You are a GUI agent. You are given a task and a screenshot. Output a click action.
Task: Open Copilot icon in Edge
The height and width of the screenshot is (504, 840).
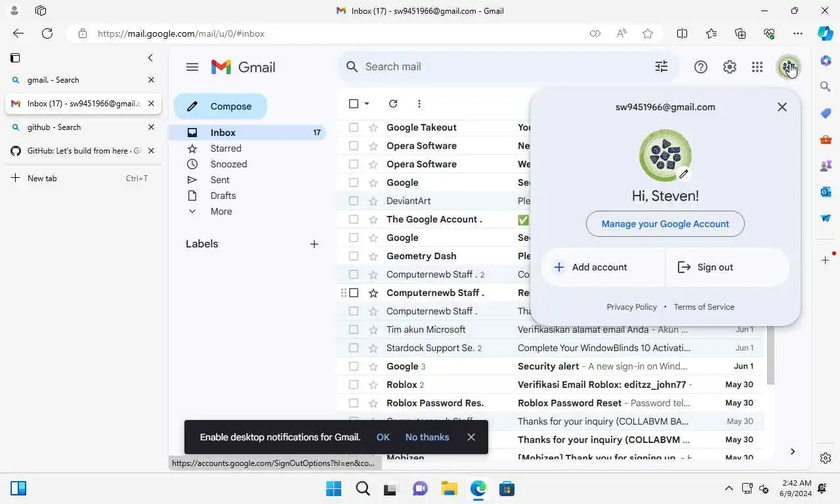pyautogui.click(x=826, y=33)
